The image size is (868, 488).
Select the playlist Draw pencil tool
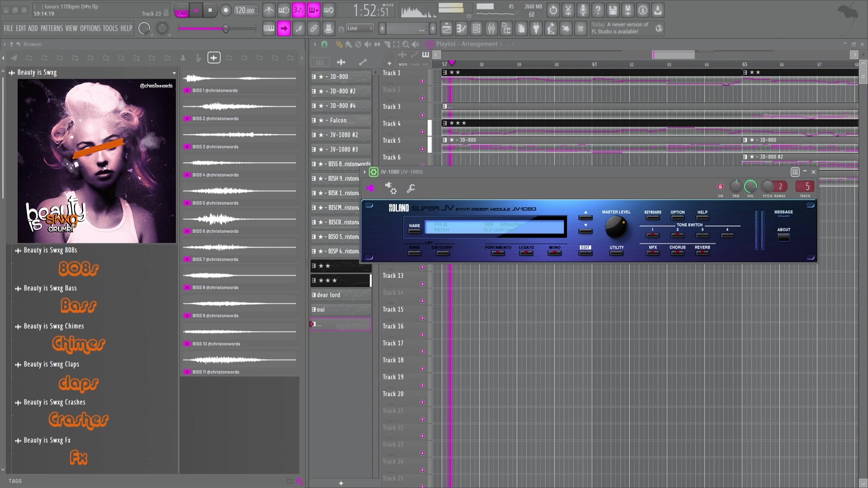[x=339, y=44]
